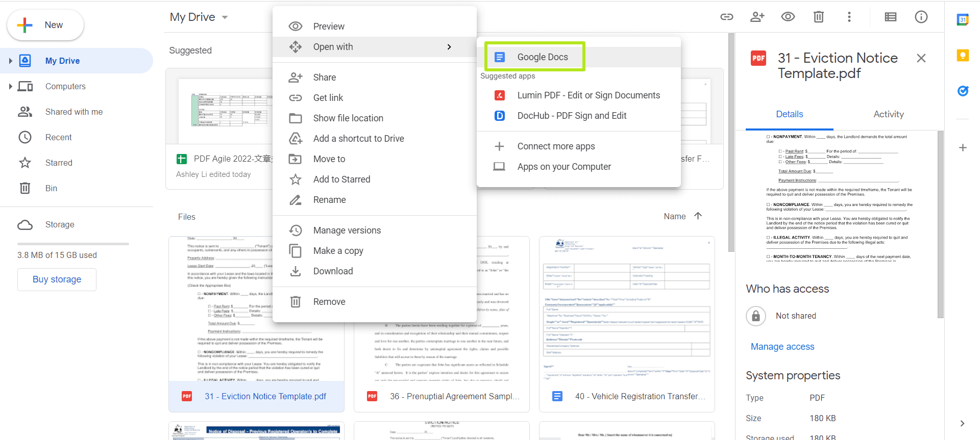Expand the My Drive tree arrow
The image size is (980, 440).
pos(10,61)
